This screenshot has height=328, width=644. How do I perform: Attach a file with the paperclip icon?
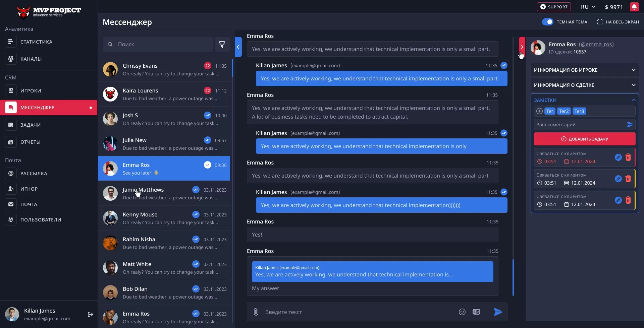pyautogui.click(x=256, y=312)
